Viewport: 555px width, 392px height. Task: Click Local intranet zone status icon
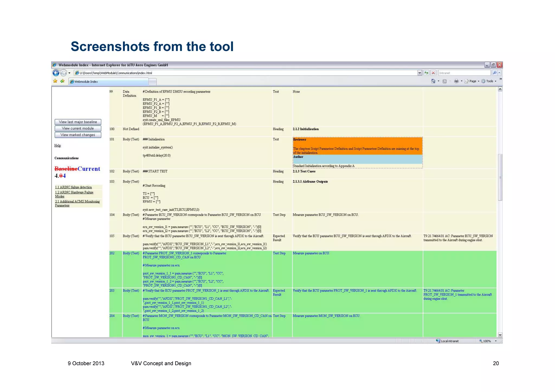tap(438, 341)
